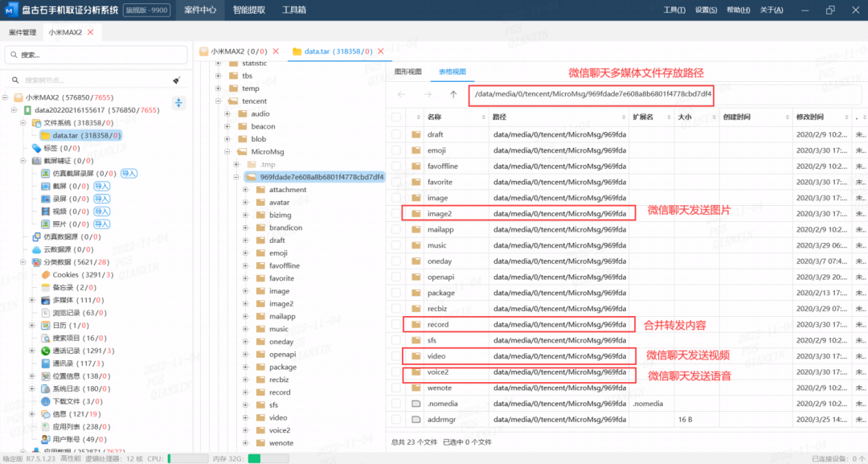Viewport: 868px width, 464px height.
Task: Click the up-directory arrow icon
Action: click(x=453, y=94)
